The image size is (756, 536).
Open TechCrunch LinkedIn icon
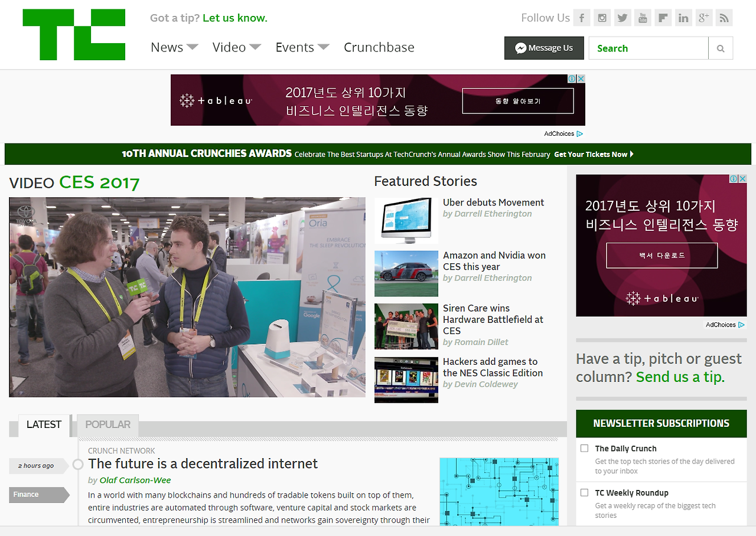pyautogui.click(x=683, y=18)
